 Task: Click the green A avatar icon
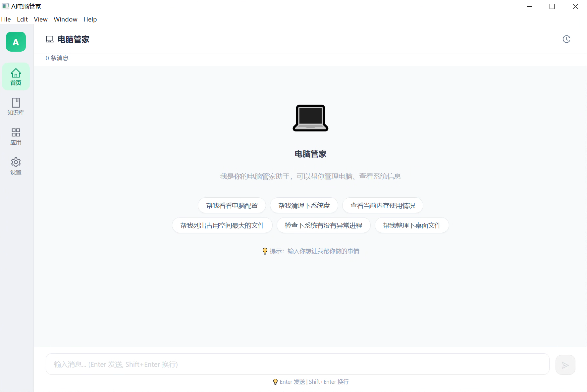[x=16, y=42]
